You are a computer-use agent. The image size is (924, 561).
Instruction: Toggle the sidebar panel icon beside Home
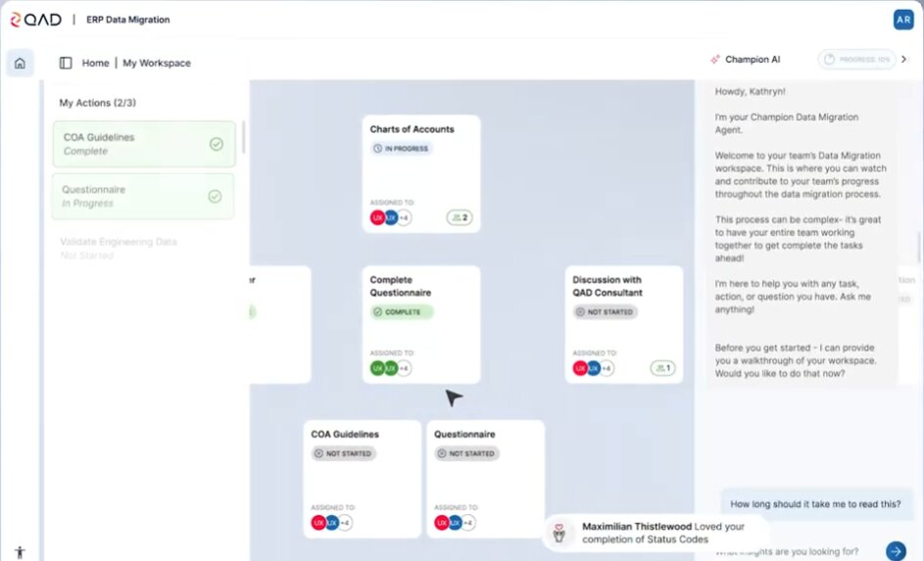pyautogui.click(x=66, y=63)
